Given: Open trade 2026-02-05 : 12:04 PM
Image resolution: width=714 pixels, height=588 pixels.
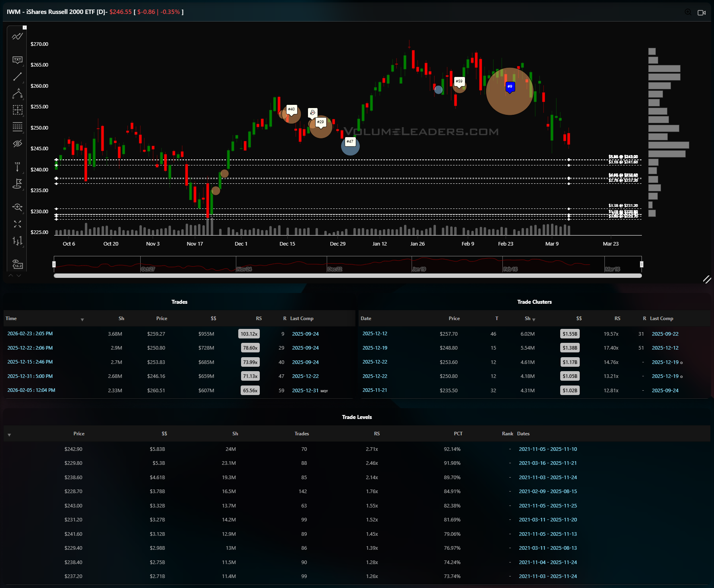Looking at the screenshot, I should (31, 390).
